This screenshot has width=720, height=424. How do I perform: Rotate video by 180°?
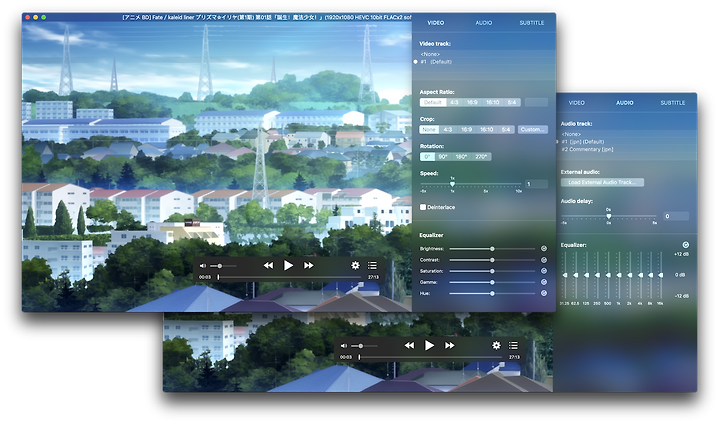(461, 157)
